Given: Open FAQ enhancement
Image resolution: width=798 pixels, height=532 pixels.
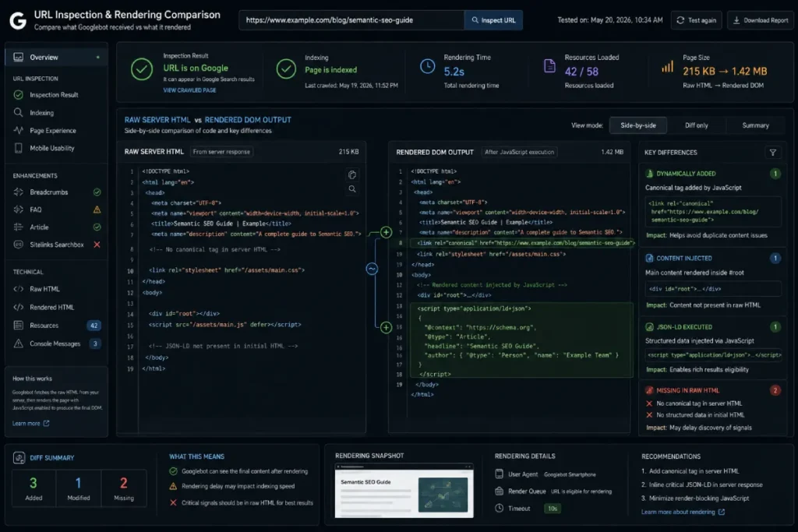Looking at the screenshot, I should tap(36, 209).
